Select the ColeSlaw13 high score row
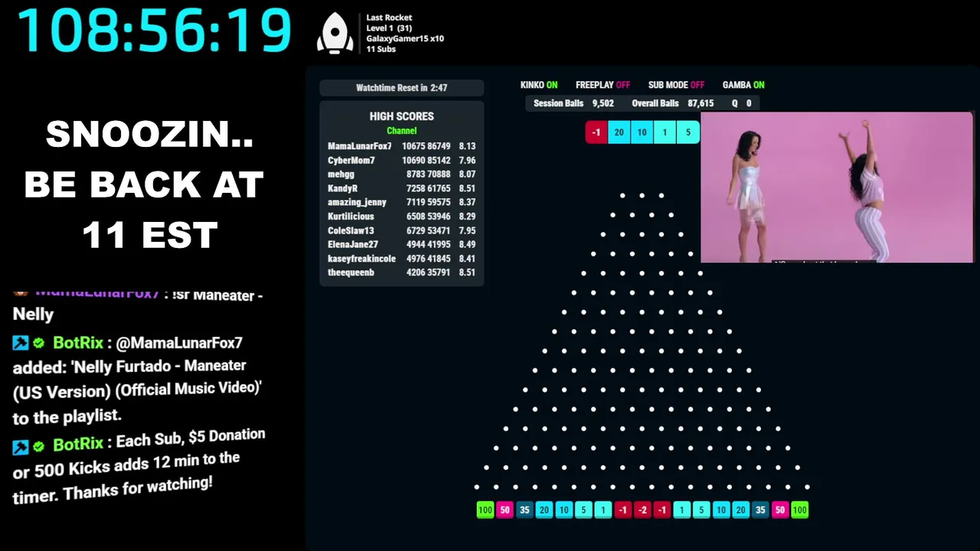The image size is (980, 551). pos(401,230)
